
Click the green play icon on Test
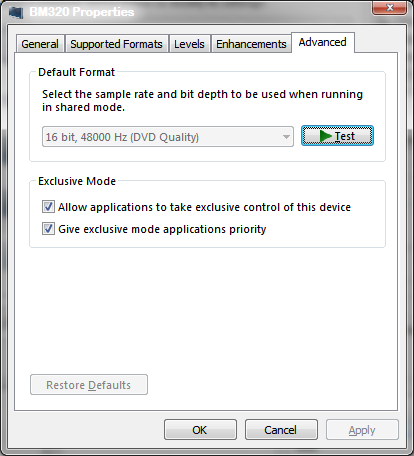(x=326, y=136)
